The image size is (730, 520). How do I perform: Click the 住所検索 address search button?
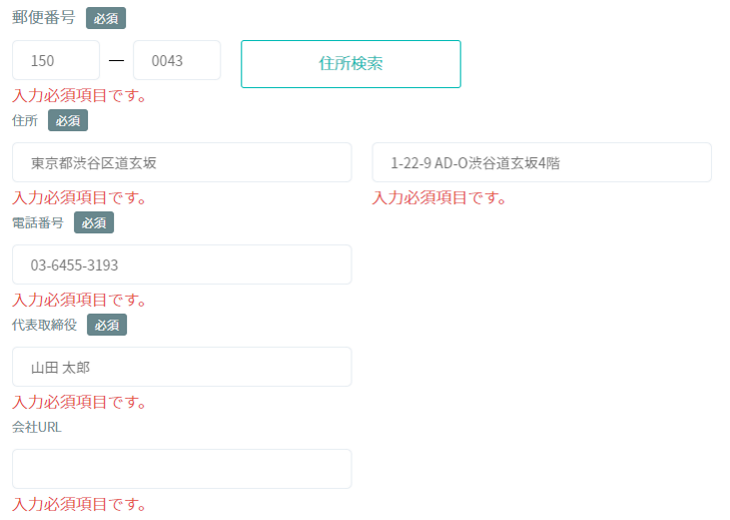[351, 64]
